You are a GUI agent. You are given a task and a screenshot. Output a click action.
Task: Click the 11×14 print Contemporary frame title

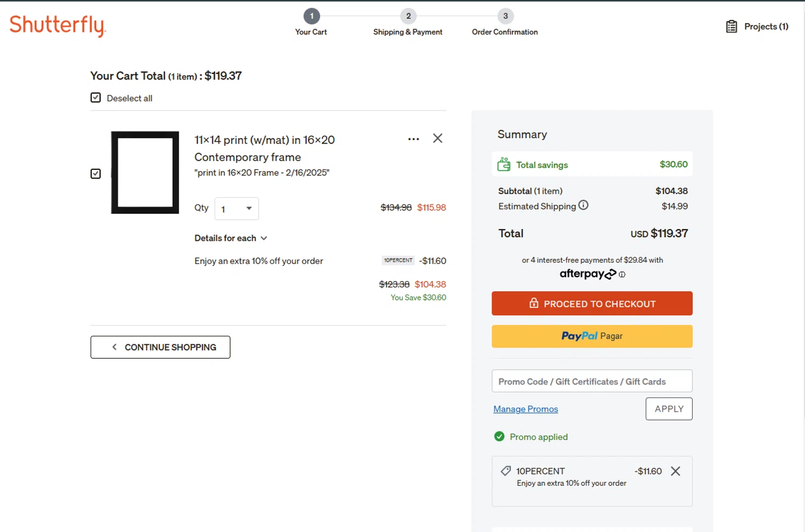265,148
